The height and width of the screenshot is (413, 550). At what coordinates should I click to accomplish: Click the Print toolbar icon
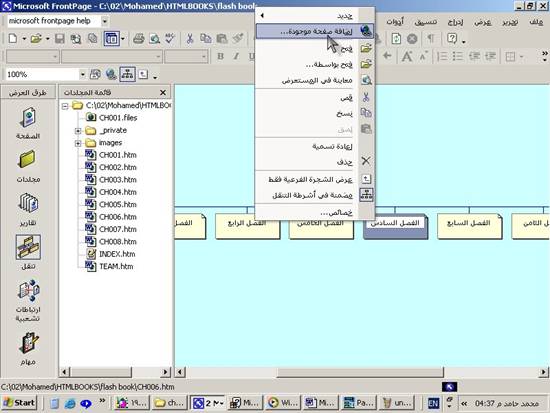pyautogui.click(x=139, y=39)
